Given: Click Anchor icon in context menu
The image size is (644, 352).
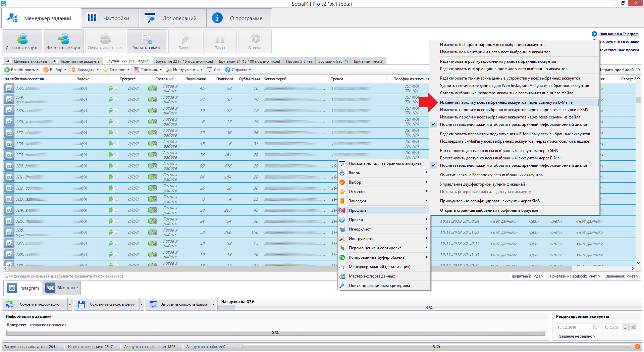Looking at the screenshot, I should 342,173.
